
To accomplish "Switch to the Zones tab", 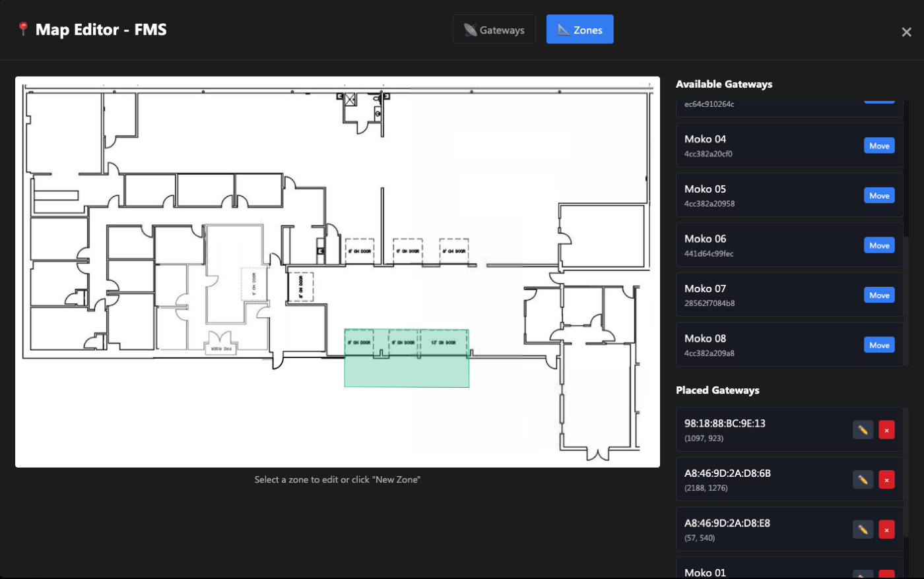I will pyautogui.click(x=579, y=29).
